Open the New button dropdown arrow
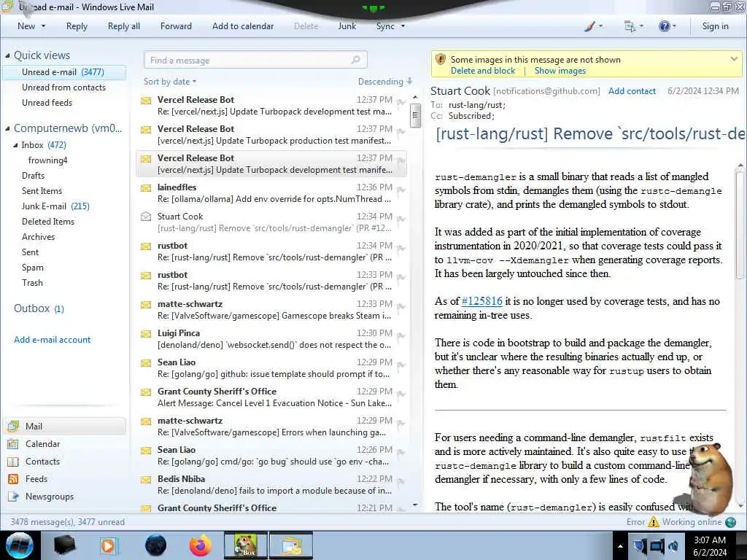747x560 pixels. [43, 26]
